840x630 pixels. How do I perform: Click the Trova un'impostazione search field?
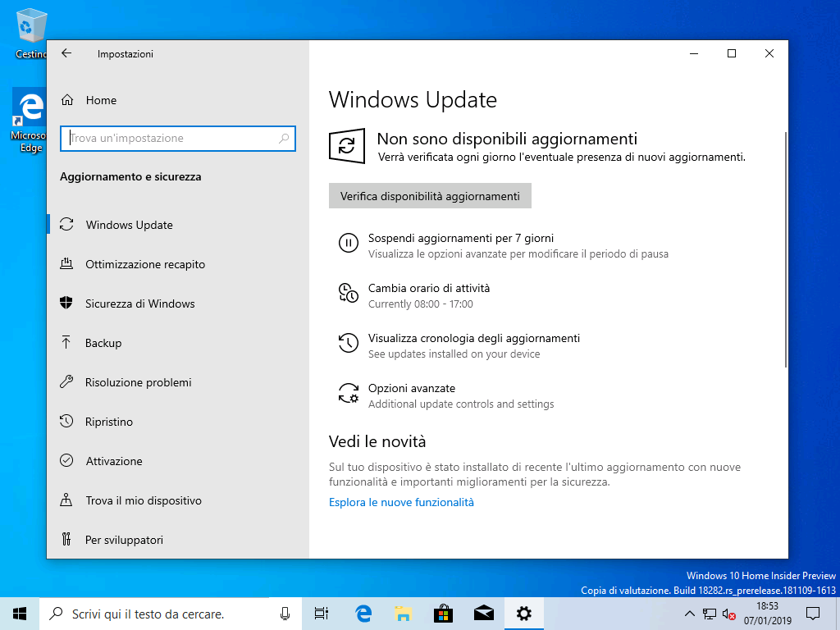178,138
